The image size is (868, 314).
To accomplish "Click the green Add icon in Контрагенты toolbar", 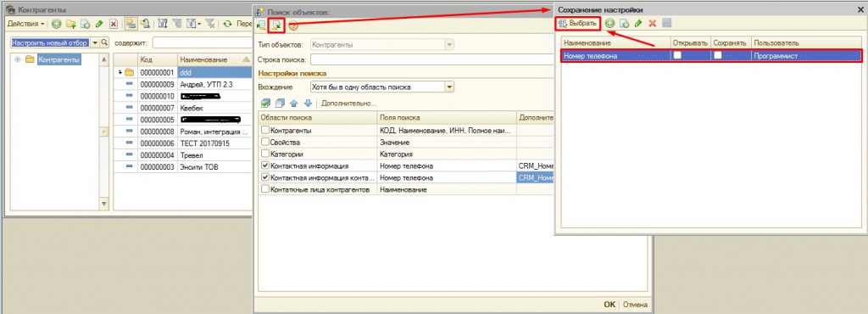I will pos(57,24).
